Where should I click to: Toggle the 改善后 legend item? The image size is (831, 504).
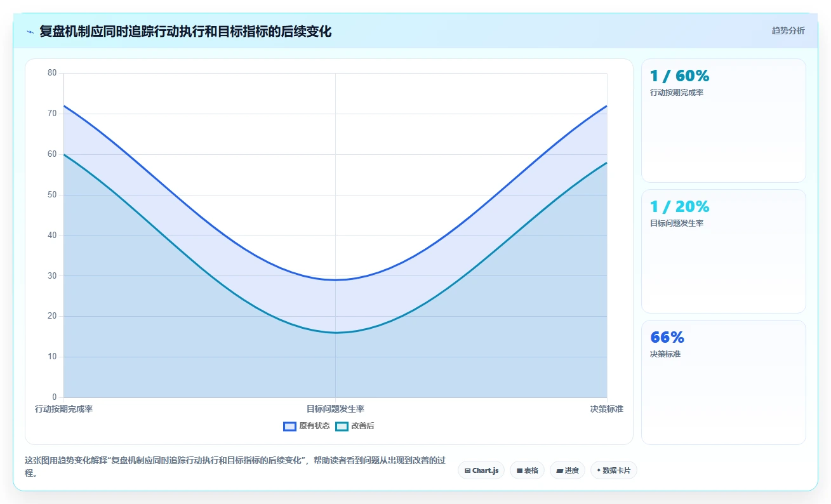pos(355,426)
